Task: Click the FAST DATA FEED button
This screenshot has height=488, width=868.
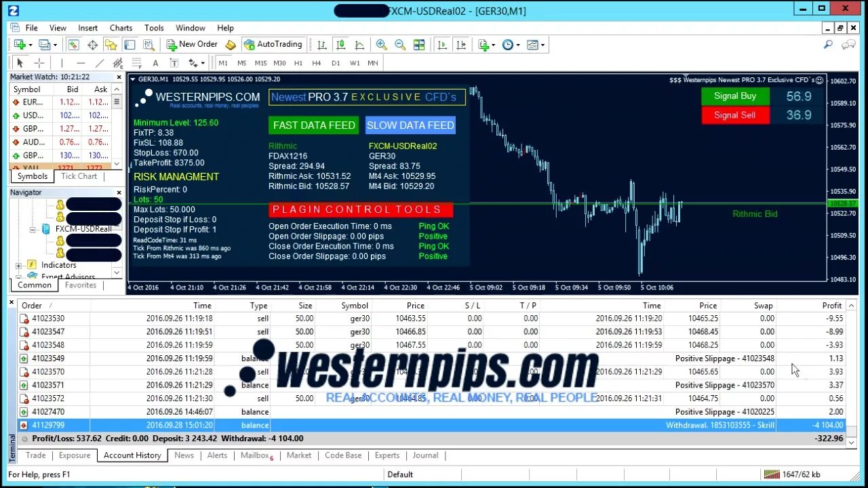Action: click(314, 125)
